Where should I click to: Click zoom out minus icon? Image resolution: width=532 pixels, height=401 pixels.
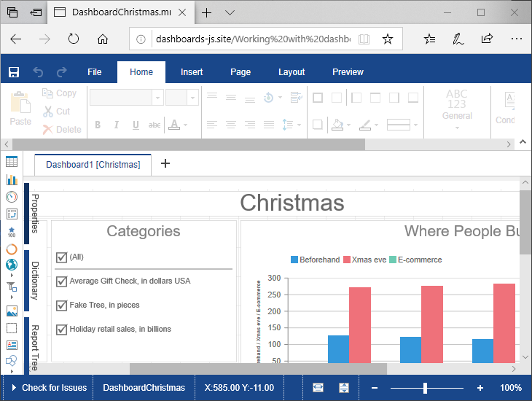click(x=375, y=388)
